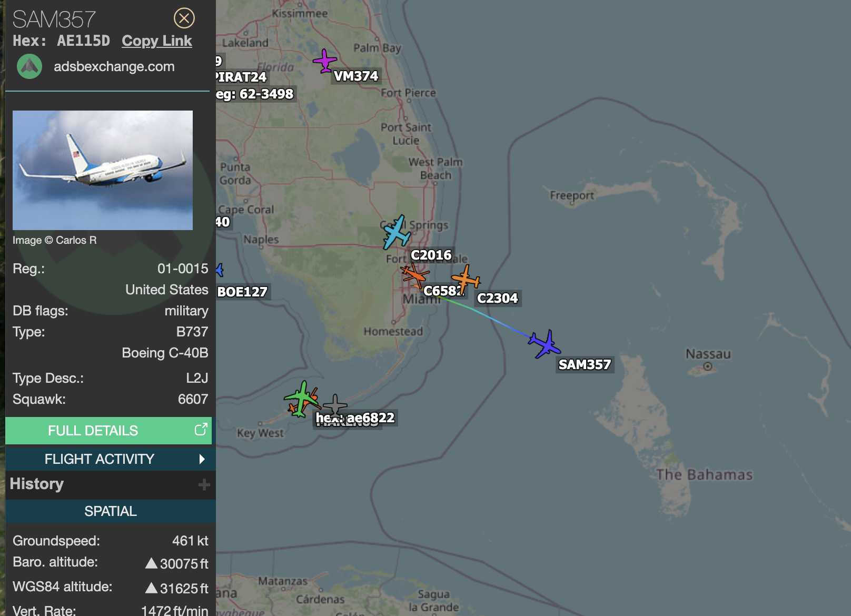Open FULL DETAILS button
Screen dimensions: 851x616
(x=108, y=431)
